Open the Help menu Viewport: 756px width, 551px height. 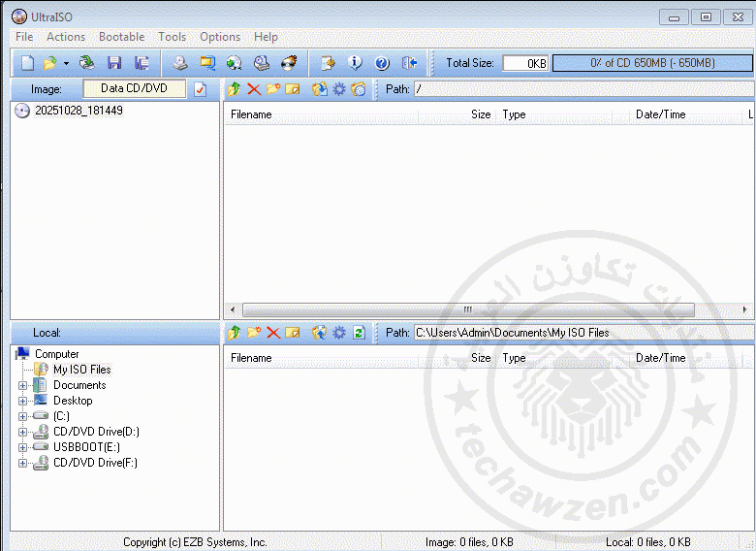point(266,37)
